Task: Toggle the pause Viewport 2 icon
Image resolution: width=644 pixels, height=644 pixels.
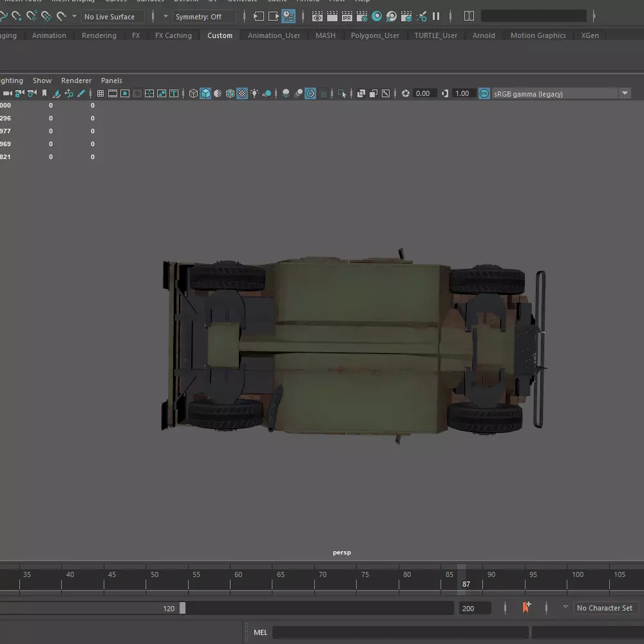Action: point(436,16)
